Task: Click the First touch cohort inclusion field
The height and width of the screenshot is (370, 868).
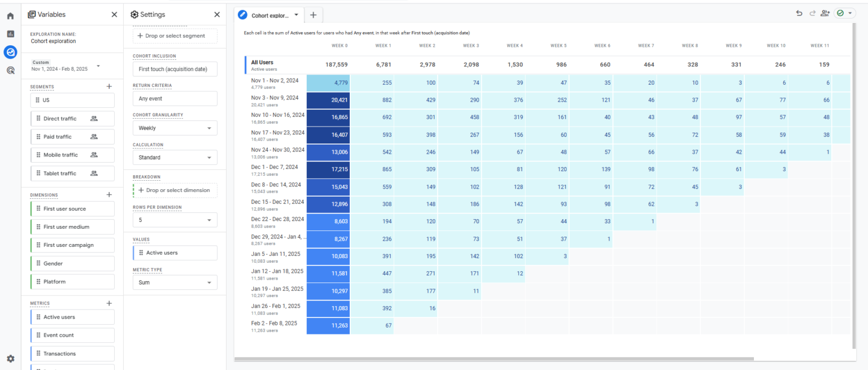Action: coord(175,69)
